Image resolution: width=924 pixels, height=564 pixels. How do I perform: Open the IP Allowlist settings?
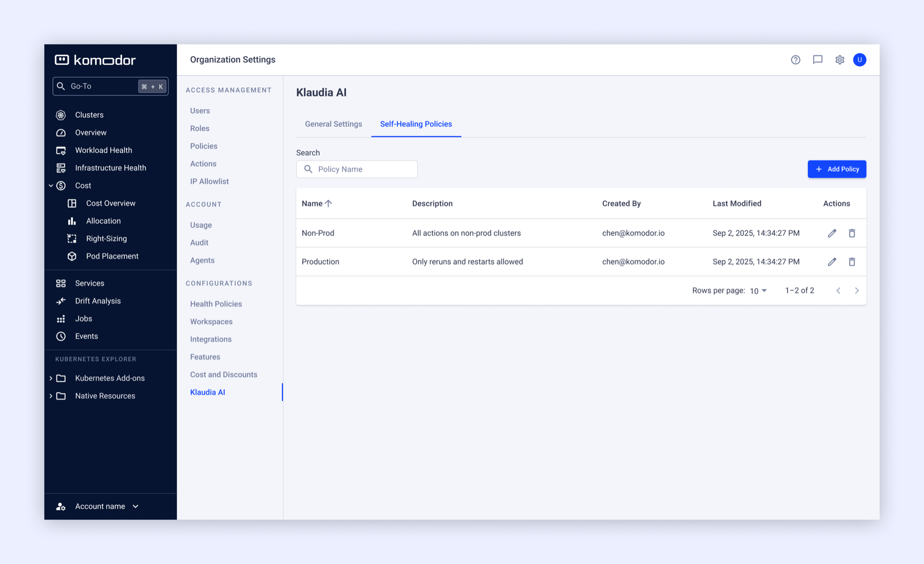pyautogui.click(x=209, y=182)
